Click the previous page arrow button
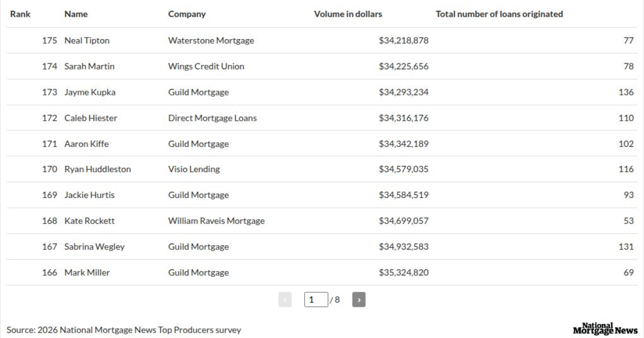 coord(285,299)
